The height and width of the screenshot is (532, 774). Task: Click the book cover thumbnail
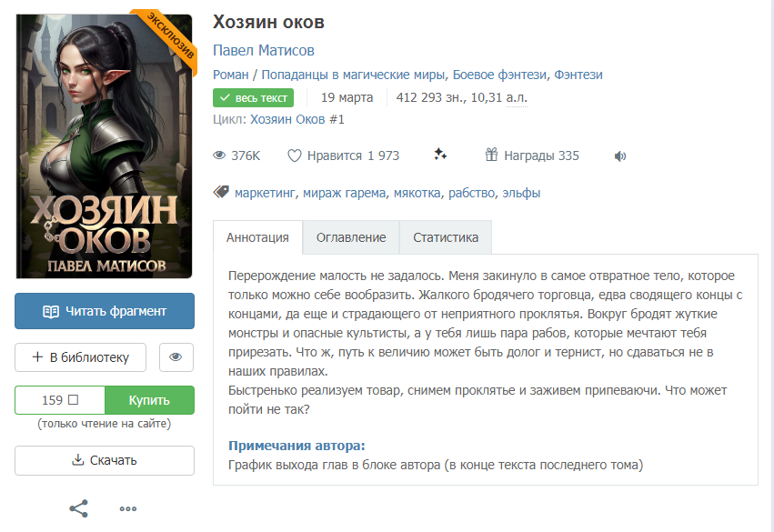pyautogui.click(x=105, y=146)
